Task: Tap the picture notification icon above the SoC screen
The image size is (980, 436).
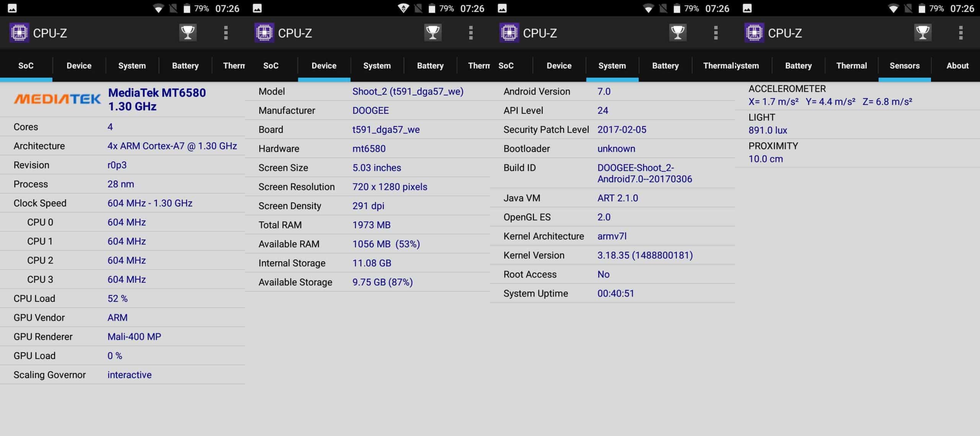Action: (12, 8)
